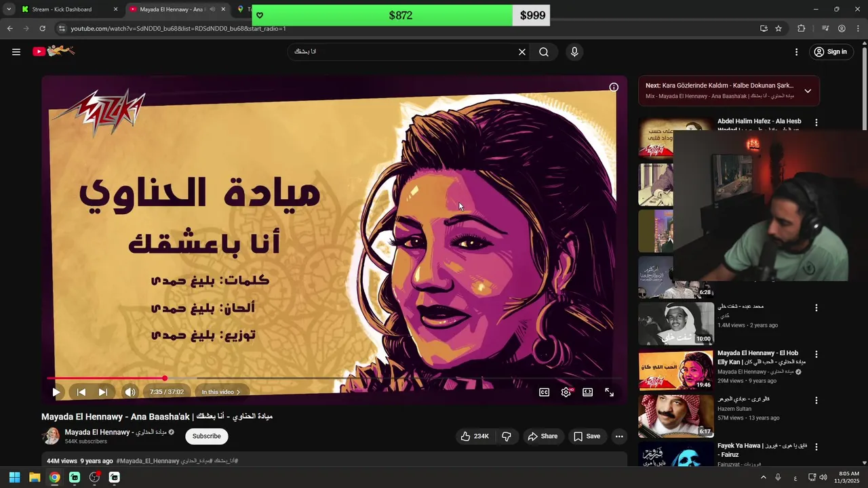The image size is (868, 488).
Task: Play the paused video
Action: click(x=56, y=392)
